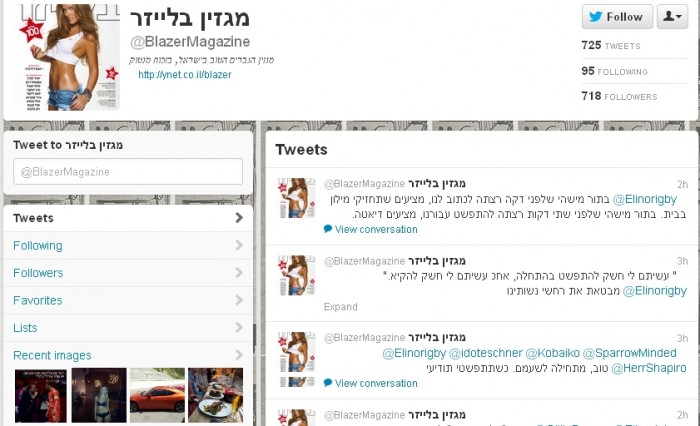Click the chevron arrow next to Favorites
The image size is (700, 426).
tap(239, 300)
